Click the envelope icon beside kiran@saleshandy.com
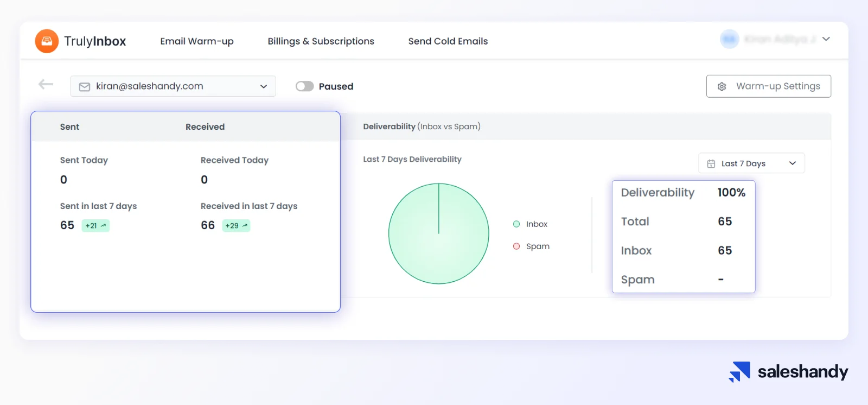Screen dimensions: 868x405 click(x=85, y=87)
